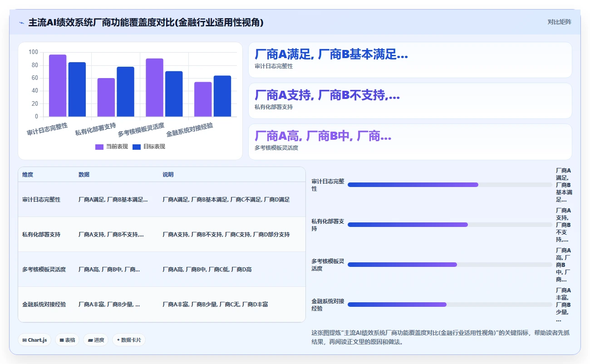Click the blue 目标表现 bar for 审计日志完整性

(x=77, y=89)
